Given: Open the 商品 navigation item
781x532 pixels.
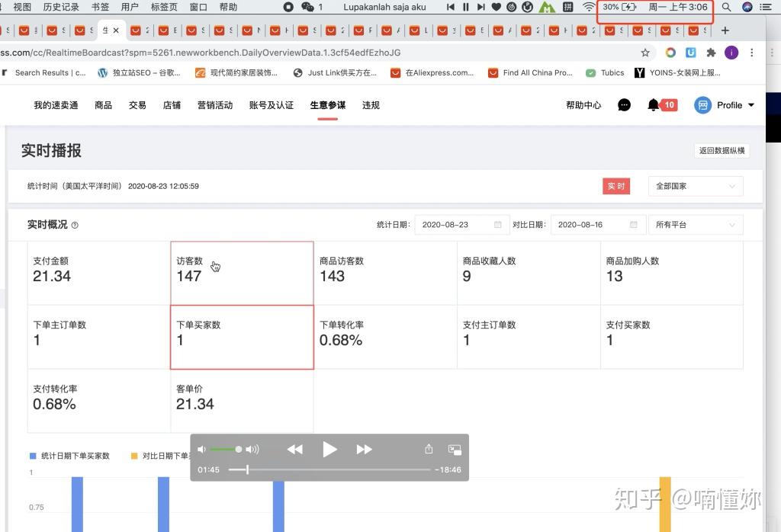Looking at the screenshot, I should click(103, 105).
